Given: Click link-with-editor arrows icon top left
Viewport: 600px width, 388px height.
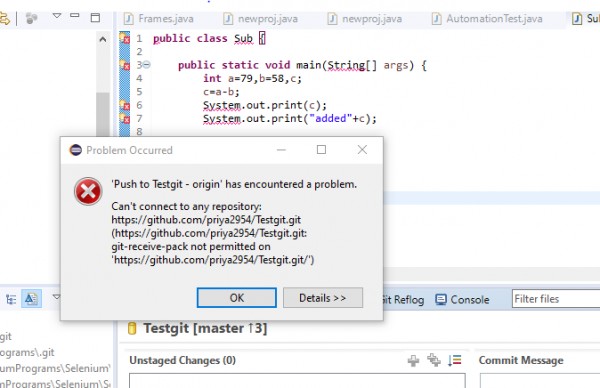Looking at the screenshot, I should click(5, 18).
